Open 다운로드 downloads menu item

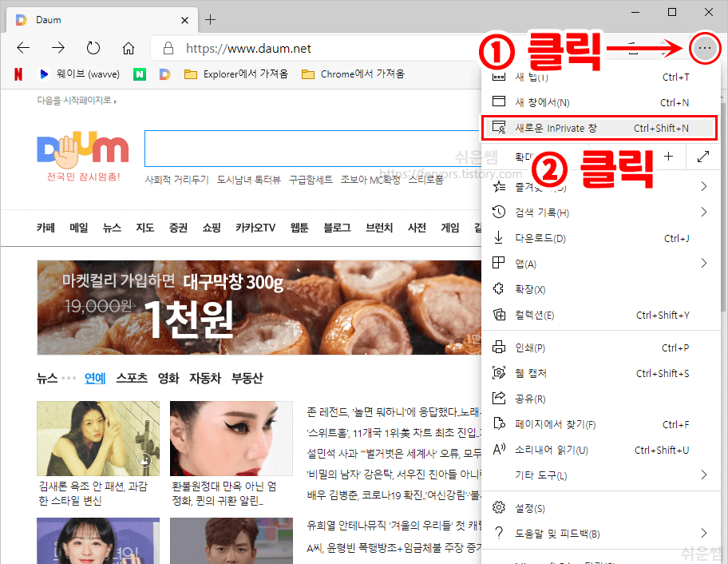click(x=599, y=238)
